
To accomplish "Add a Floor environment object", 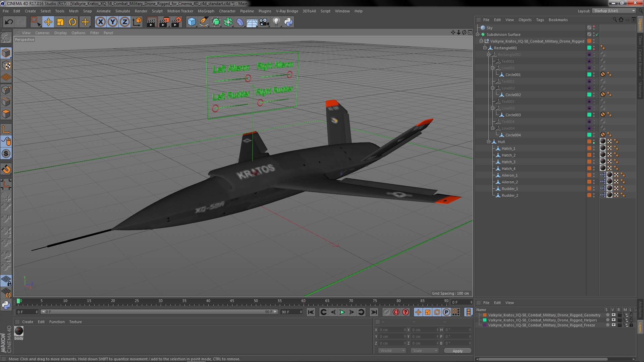I will (x=252, y=22).
